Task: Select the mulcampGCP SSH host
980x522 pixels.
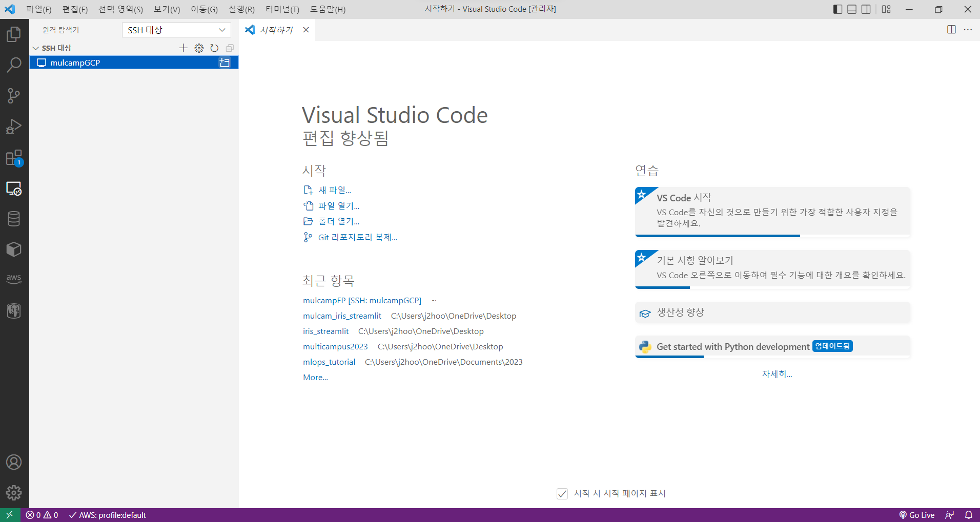Action: click(x=134, y=62)
